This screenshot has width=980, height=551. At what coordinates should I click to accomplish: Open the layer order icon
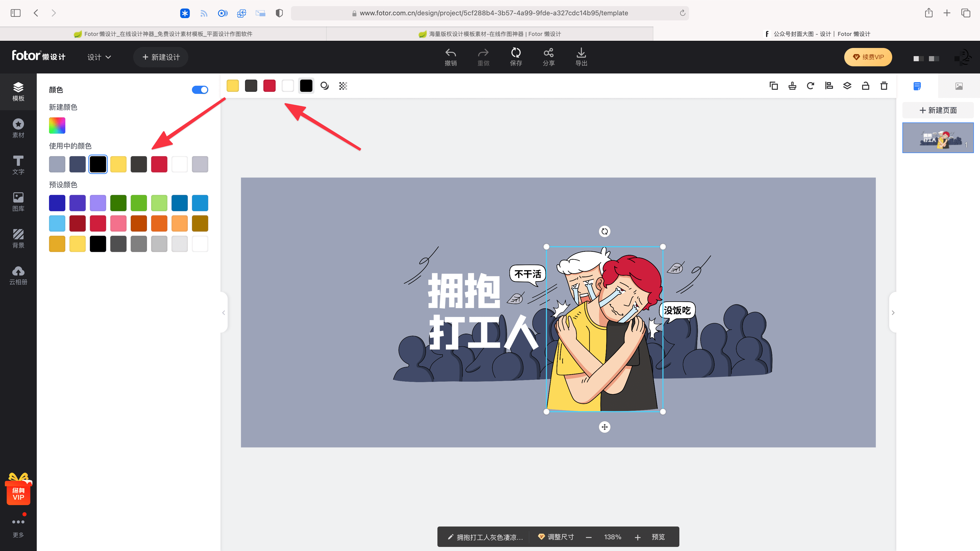[x=847, y=86]
